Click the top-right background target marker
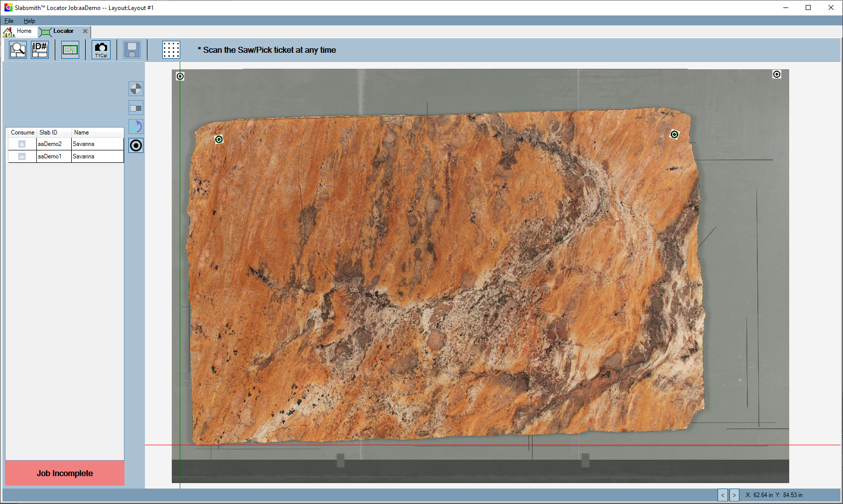Screen dimensions: 843x504 point(777,74)
